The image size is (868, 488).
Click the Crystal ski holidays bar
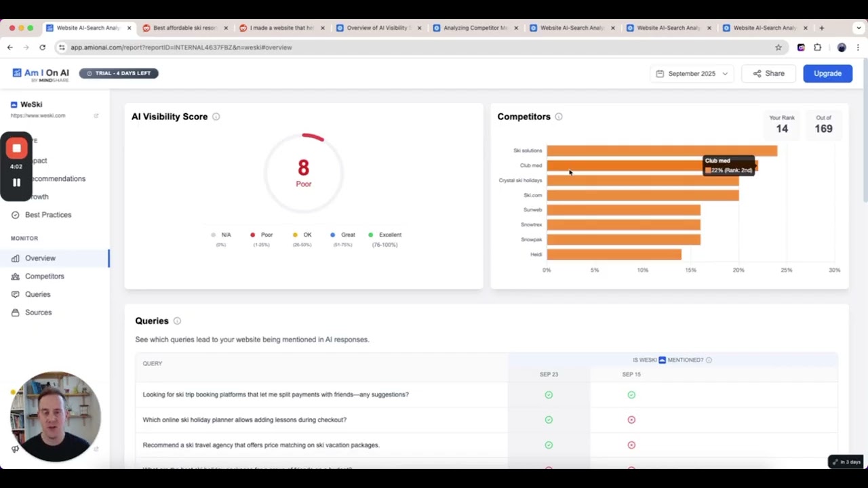pyautogui.click(x=643, y=180)
